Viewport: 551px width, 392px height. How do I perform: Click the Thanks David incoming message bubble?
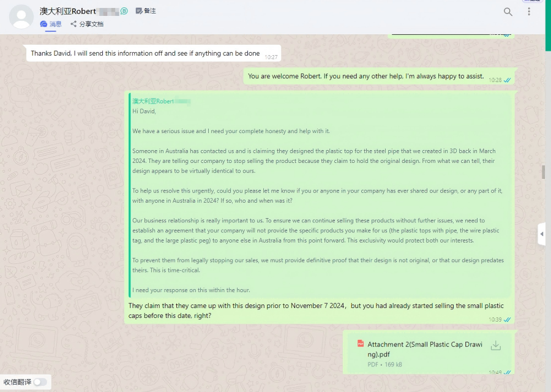[154, 53]
